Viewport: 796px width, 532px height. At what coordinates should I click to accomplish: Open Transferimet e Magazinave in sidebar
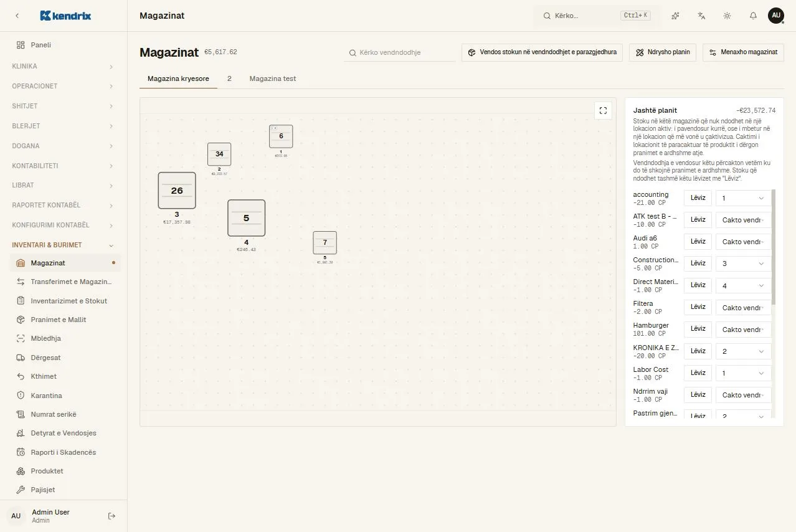tap(64, 282)
